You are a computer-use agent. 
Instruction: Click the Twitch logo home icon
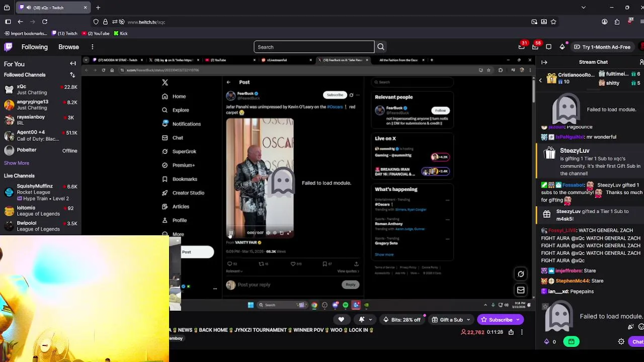coord(9,47)
